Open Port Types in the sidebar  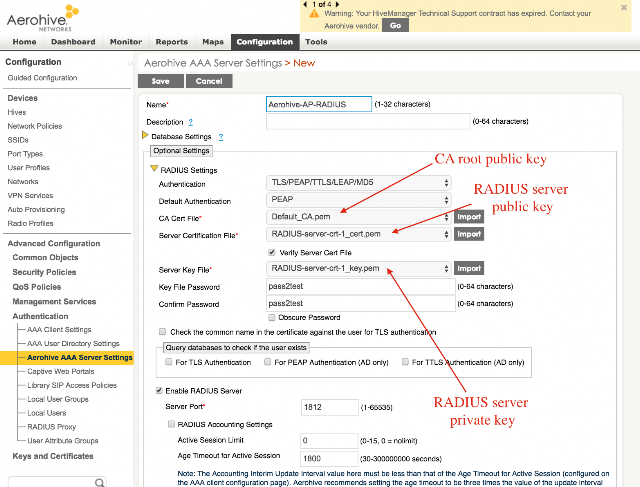[x=25, y=154]
